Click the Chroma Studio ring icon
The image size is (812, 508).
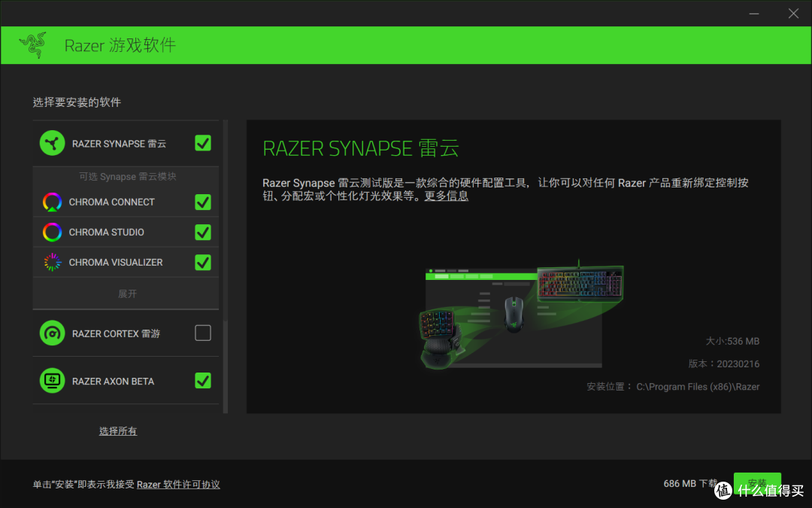pyautogui.click(x=53, y=232)
